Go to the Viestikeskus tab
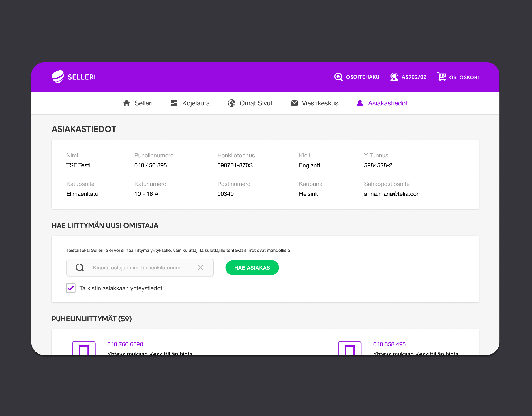Viewport: 532px width, 416px height. pos(314,103)
